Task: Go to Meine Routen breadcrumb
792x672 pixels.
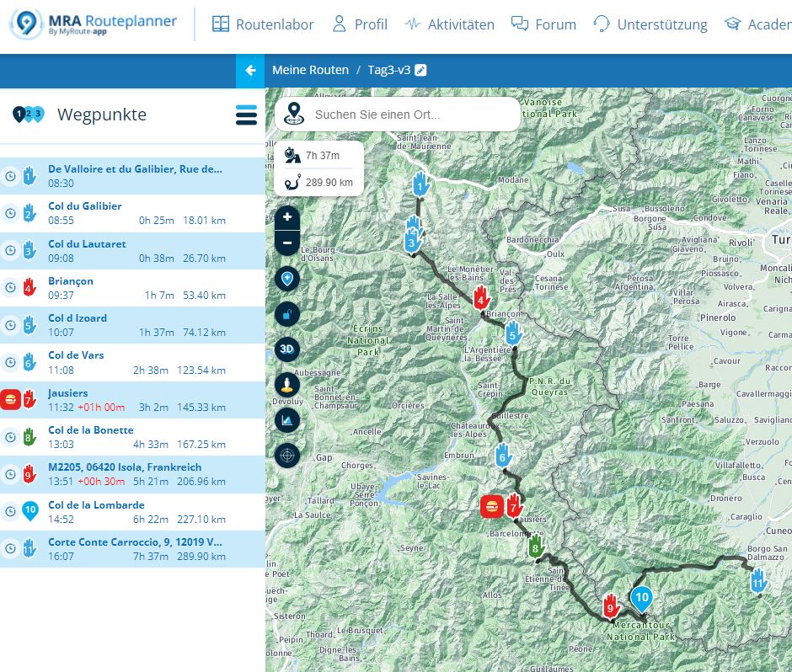Action: pos(310,70)
